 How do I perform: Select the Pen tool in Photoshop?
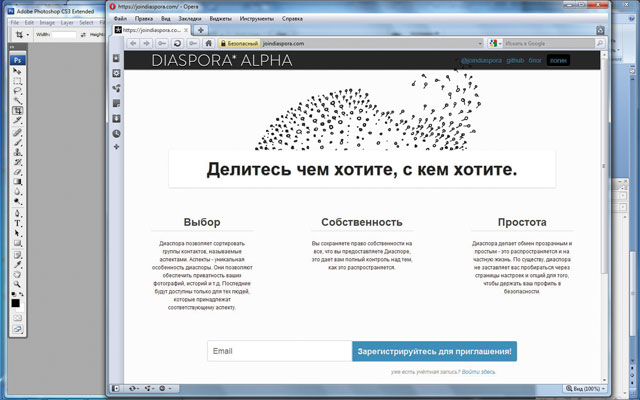coord(17,213)
